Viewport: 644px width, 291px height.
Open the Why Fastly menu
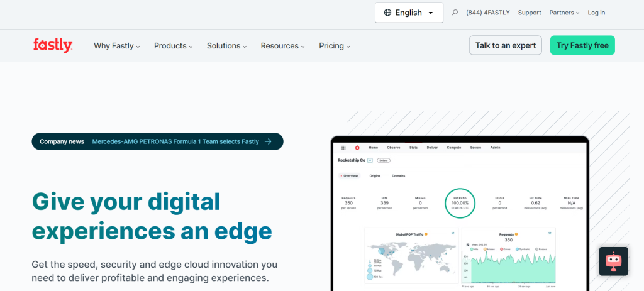(116, 46)
